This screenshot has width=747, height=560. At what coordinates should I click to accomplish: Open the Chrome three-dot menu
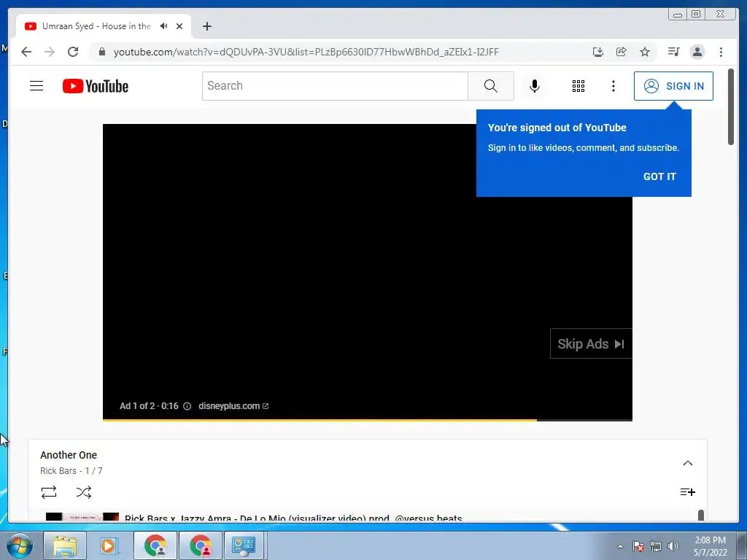pos(721,52)
